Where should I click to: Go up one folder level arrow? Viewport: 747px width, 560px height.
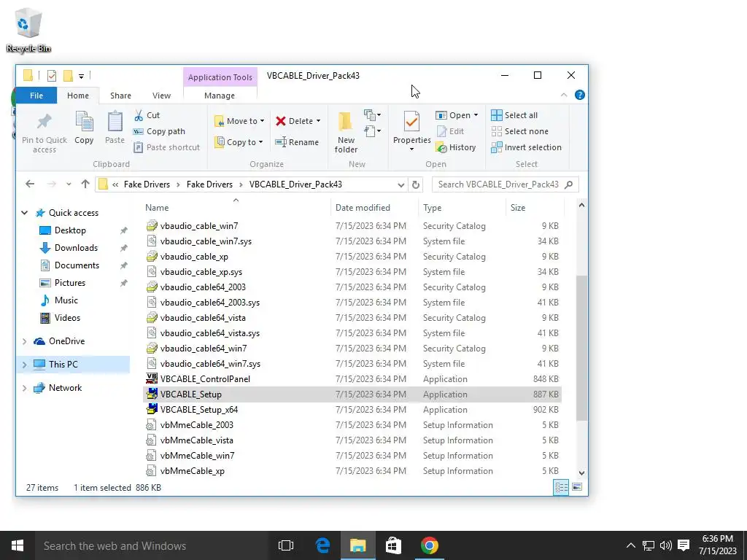(85, 184)
